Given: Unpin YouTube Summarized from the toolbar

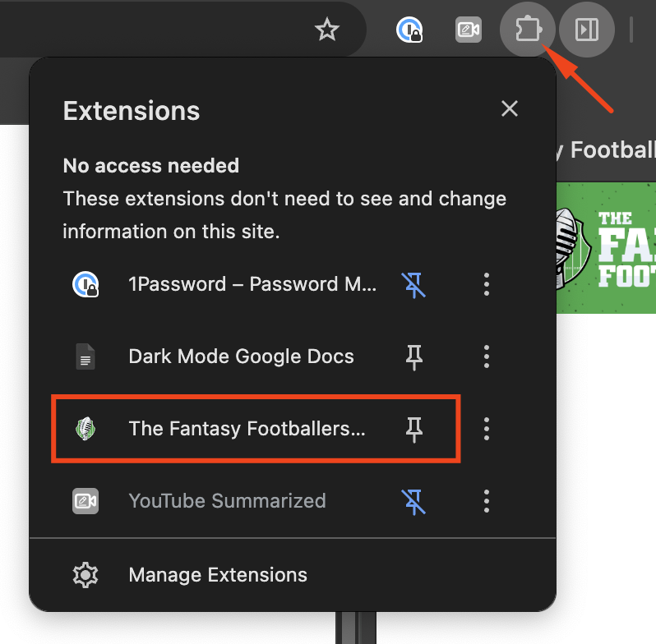Looking at the screenshot, I should (x=413, y=501).
